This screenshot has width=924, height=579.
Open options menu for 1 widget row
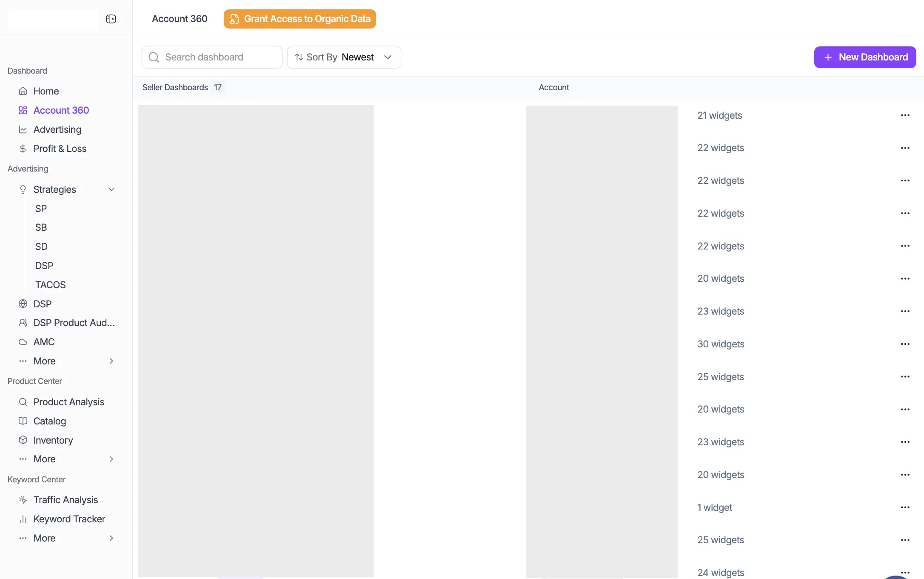[x=905, y=507]
